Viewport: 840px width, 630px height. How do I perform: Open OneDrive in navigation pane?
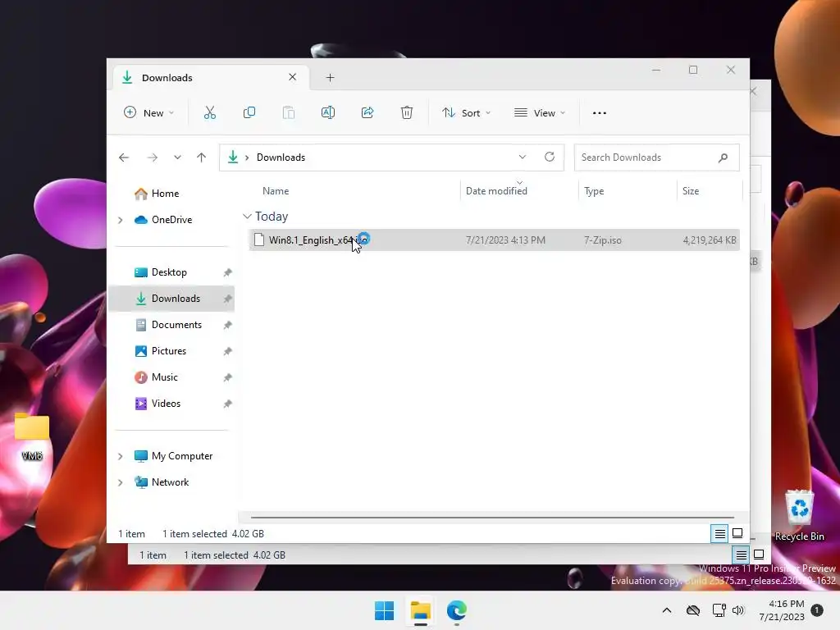click(x=163, y=220)
